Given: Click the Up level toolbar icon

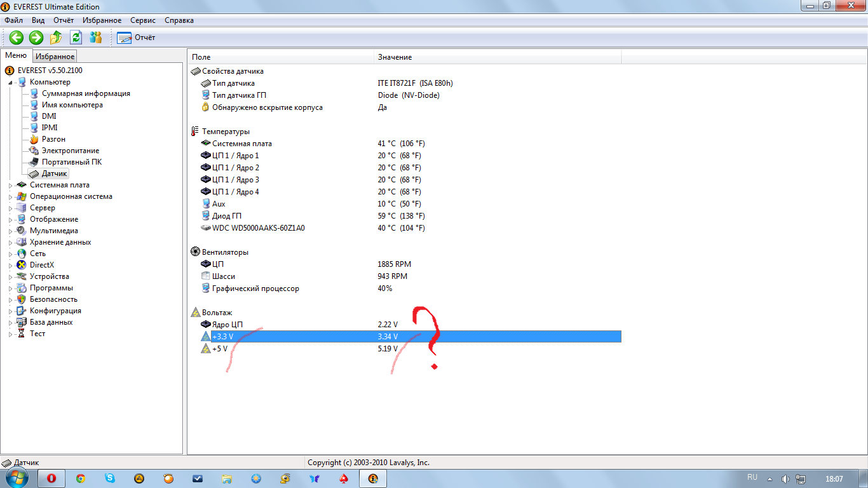Looking at the screenshot, I should pos(56,37).
